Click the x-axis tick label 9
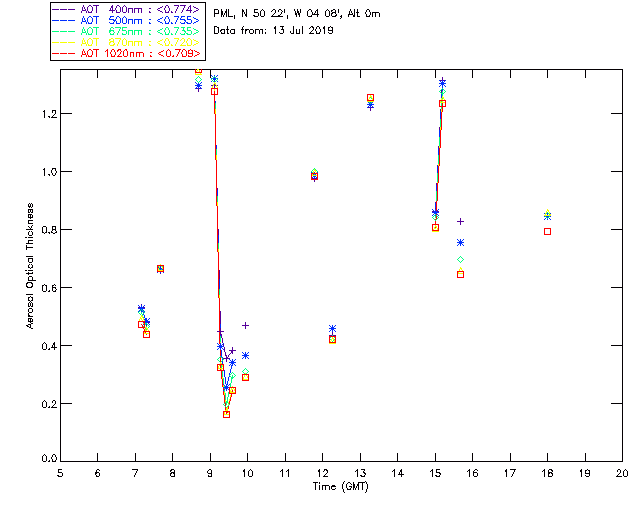Image resolution: width=640 pixels, height=512 pixels. (x=210, y=473)
